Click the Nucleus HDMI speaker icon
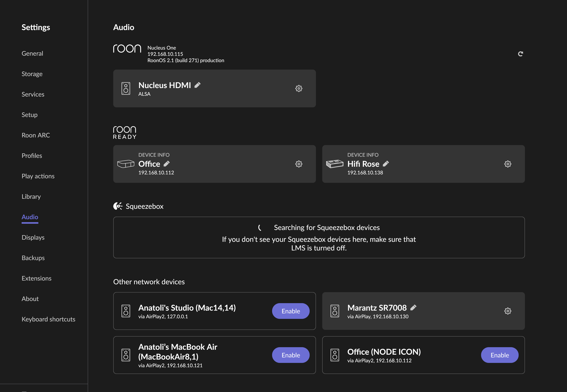 (126, 88)
